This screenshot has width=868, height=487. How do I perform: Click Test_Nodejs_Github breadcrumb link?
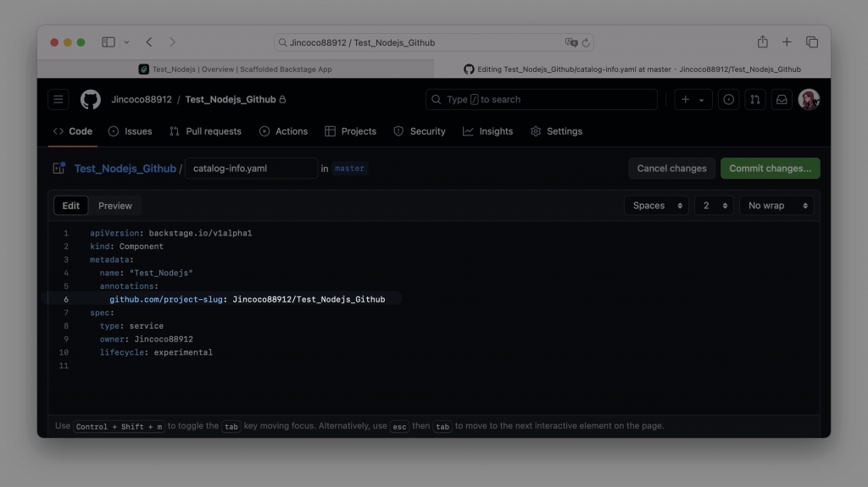pos(125,169)
